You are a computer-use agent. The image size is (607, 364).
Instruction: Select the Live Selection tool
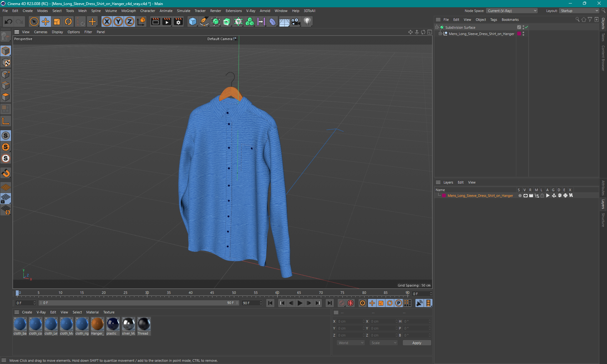[x=34, y=21]
